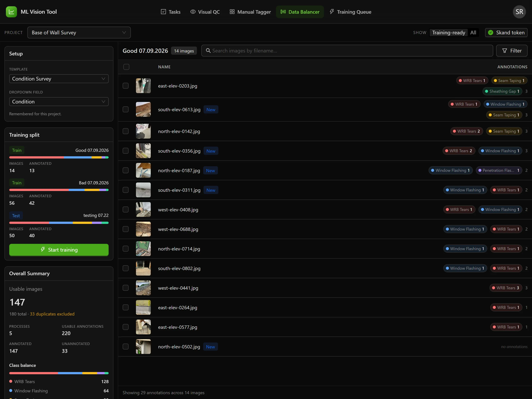Click the ML Vision Tool logo icon
This screenshot has width=532, height=399.
coord(11,12)
